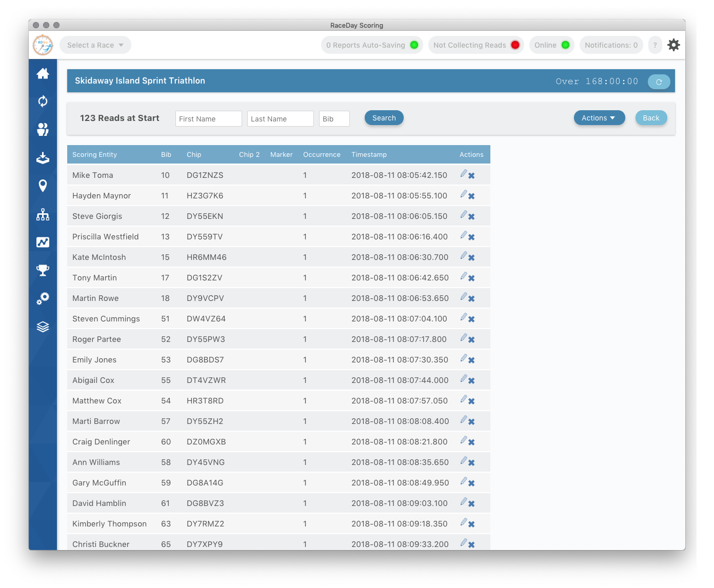Expand the Actions dropdown menu
714x588 pixels.
tap(599, 118)
